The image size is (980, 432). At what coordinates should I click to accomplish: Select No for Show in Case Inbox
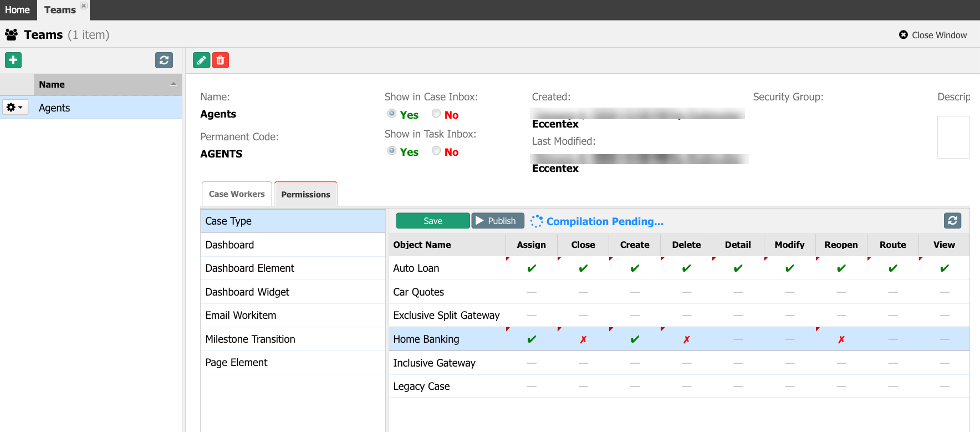click(x=436, y=114)
